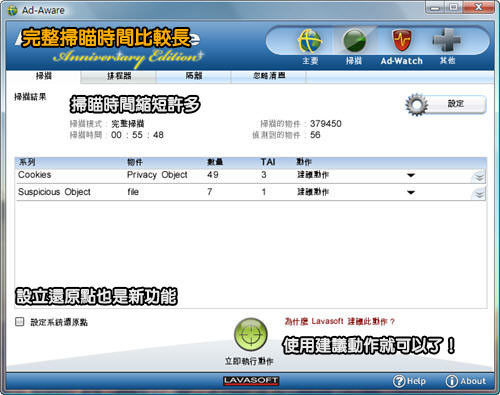This screenshot has width=500, height=395.
Task: Open the Ad-Watch shield icon
Action: click(x=401, y=40)
